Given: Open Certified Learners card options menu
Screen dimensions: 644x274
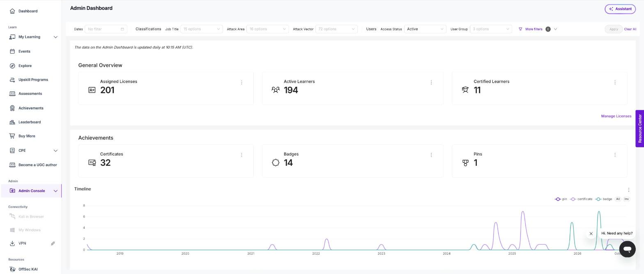Looking at the screenshot, I should coord(615,83).
